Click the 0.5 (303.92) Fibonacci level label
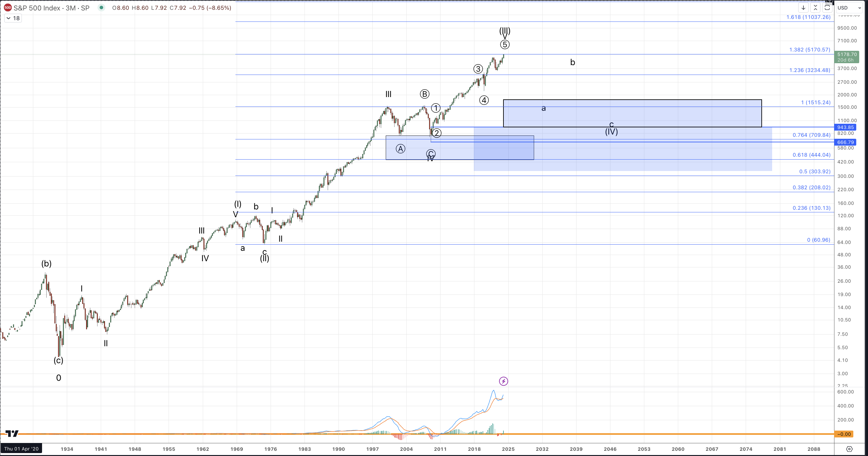Image resolution: width=868 pixels, height=456 pixels. (x=815, y=172)
